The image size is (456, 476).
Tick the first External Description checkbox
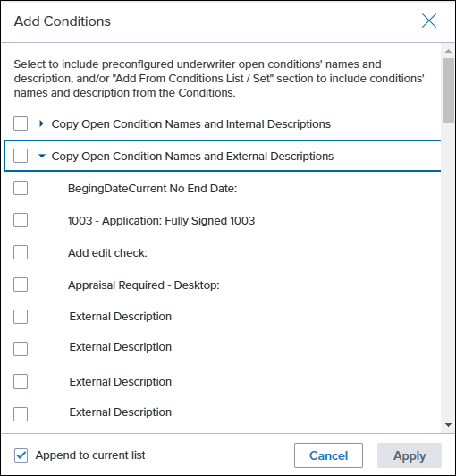pos(21,317)
